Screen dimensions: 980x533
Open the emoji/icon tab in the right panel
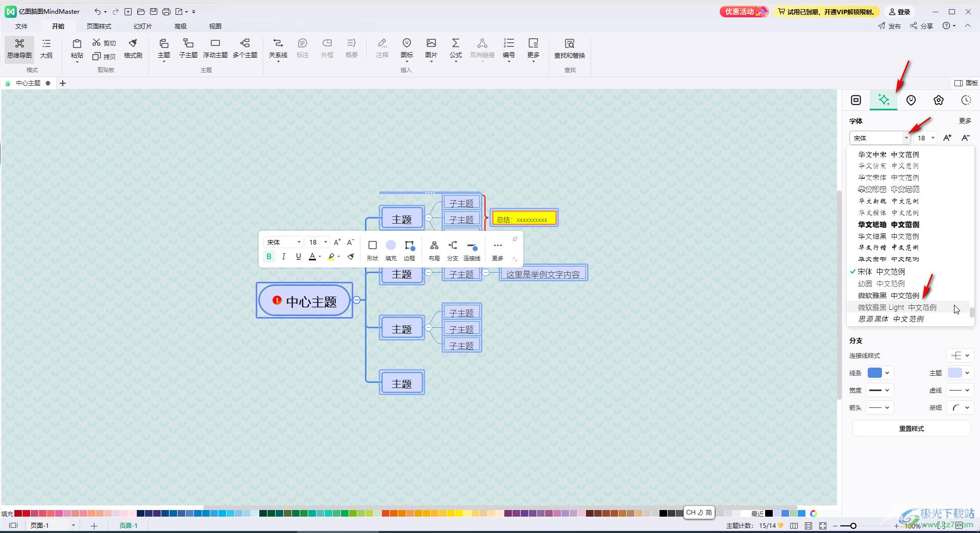coord(911,100)
